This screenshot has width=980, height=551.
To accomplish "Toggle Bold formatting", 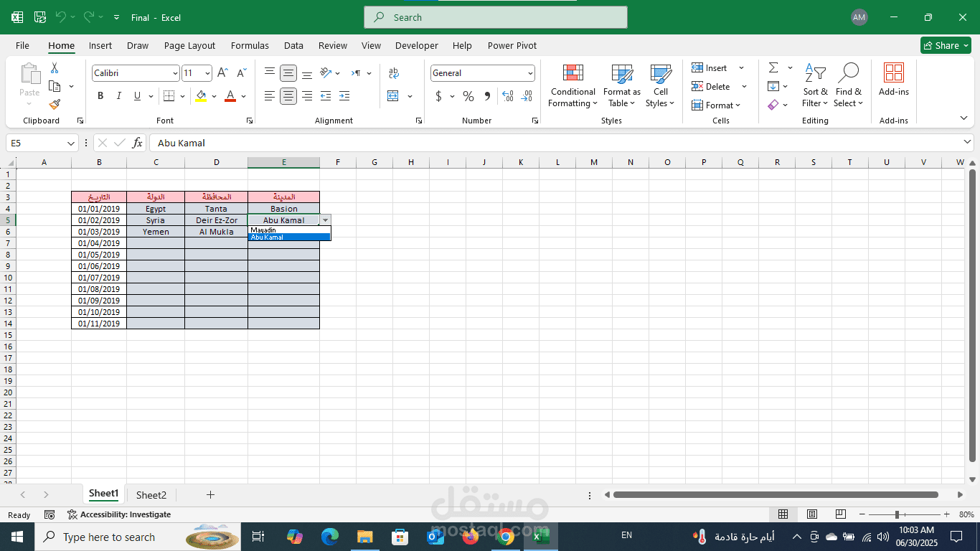I will [x=100, y=96].
